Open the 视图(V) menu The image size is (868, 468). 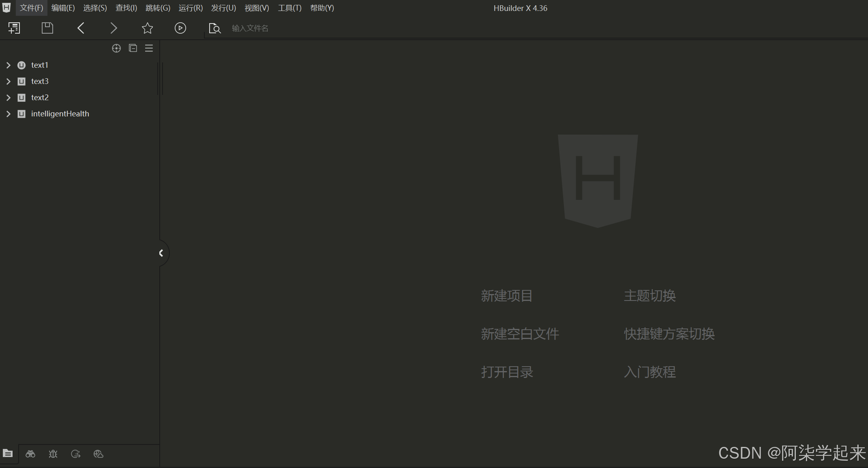pyautogui.click(x=257, y=8)
